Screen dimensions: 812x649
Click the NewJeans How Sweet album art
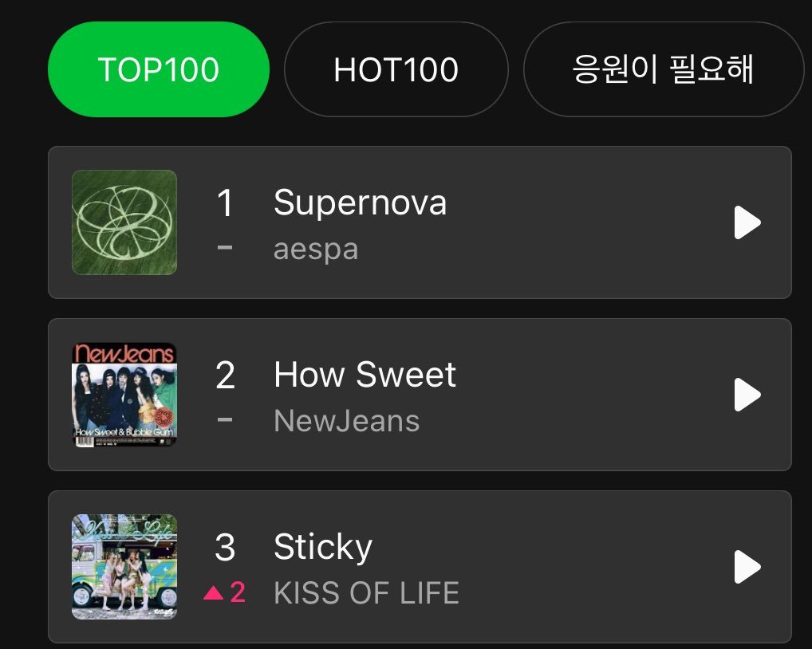pyautogui.click(x=124, y=395)
